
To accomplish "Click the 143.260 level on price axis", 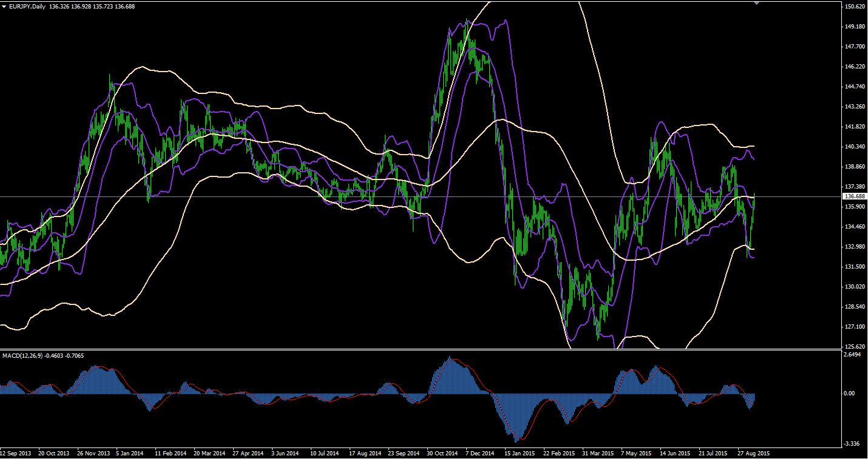I will (x=854, y=107).
